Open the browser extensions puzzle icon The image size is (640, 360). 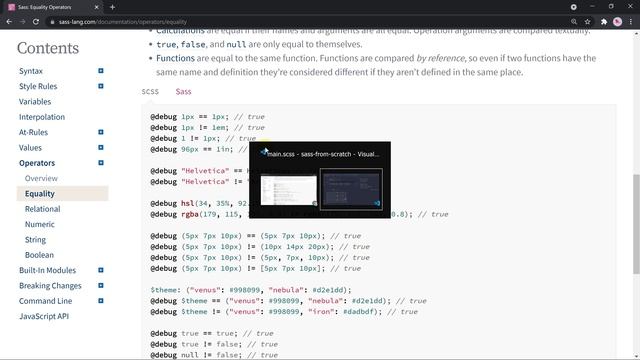604,22
